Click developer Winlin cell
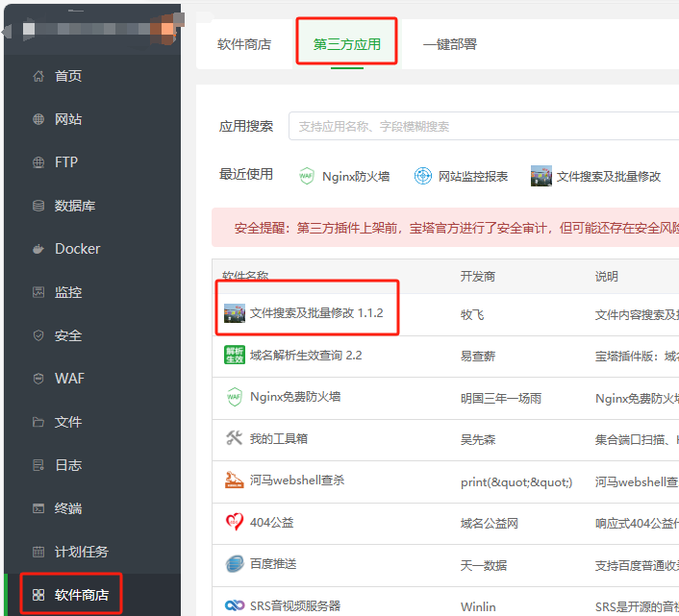This screenshot has width=679, height=616. click(478, 606)
